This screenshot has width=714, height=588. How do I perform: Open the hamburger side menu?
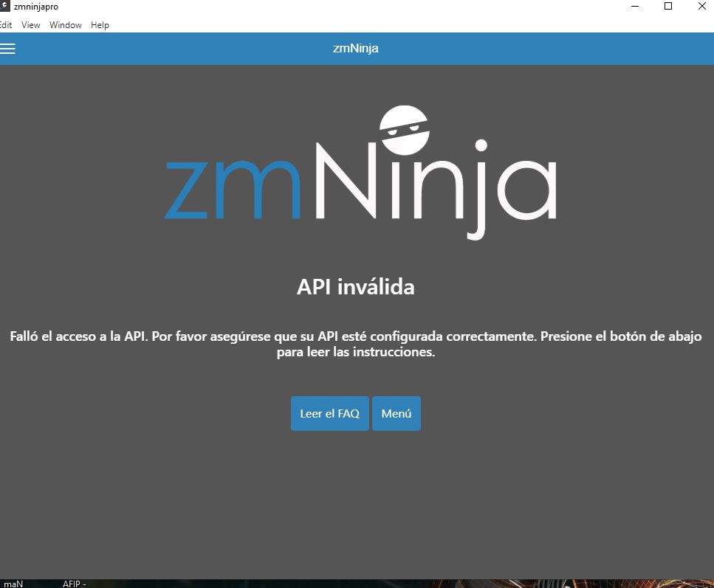click(x=7, y=48)
